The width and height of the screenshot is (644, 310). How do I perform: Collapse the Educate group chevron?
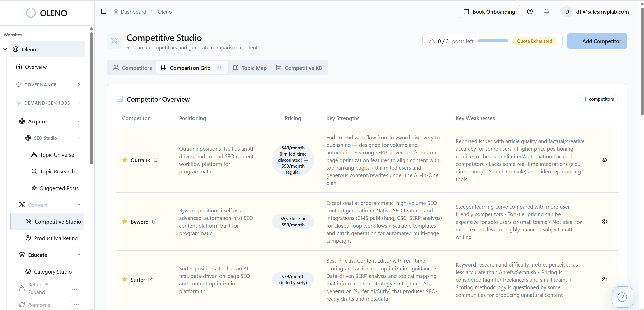click(x=79, y=255)
